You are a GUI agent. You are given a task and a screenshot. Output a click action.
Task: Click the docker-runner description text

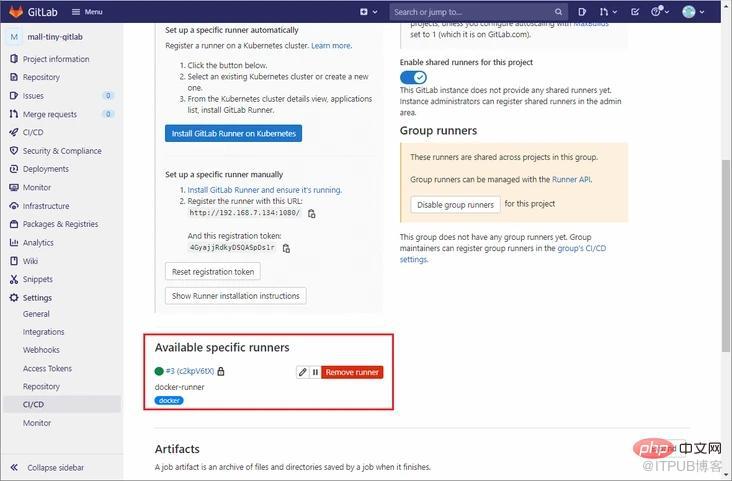[x=179, y=387]
